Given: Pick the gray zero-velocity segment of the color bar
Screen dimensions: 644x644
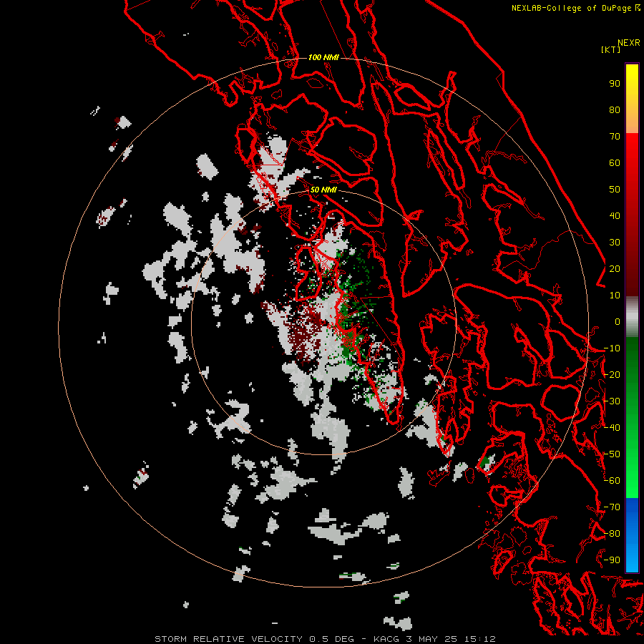Looking at the screenshot, I should pyautogui.click(x=632, y=317).
